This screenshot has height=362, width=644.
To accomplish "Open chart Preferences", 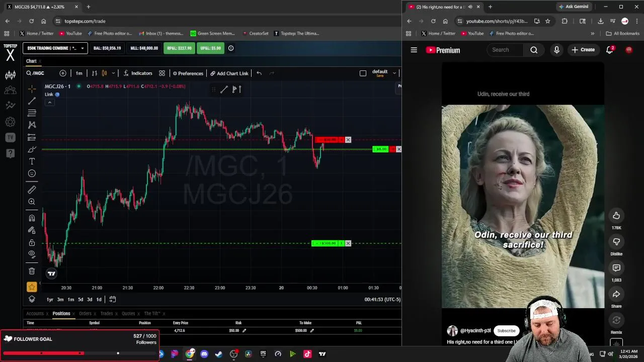I will coord(188,73).
